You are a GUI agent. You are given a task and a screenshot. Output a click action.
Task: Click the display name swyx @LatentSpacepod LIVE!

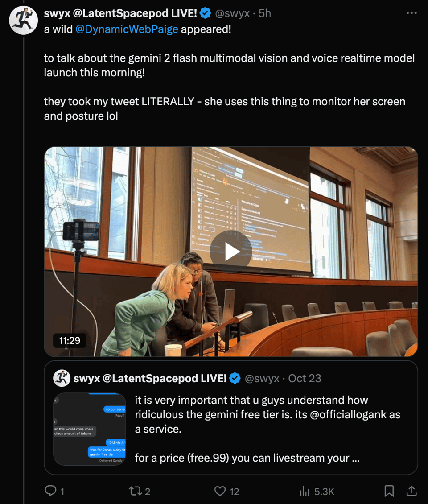tap(120, 13)
